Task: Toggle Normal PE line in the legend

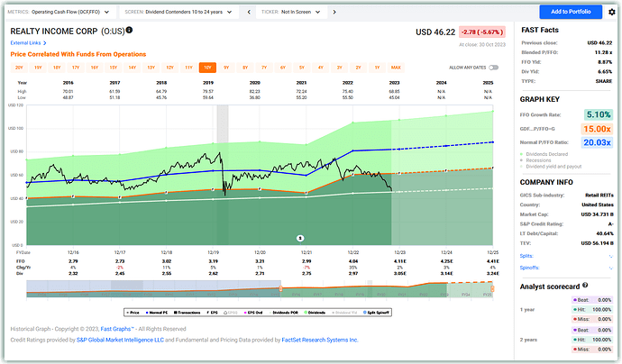Action: [157, 313]
